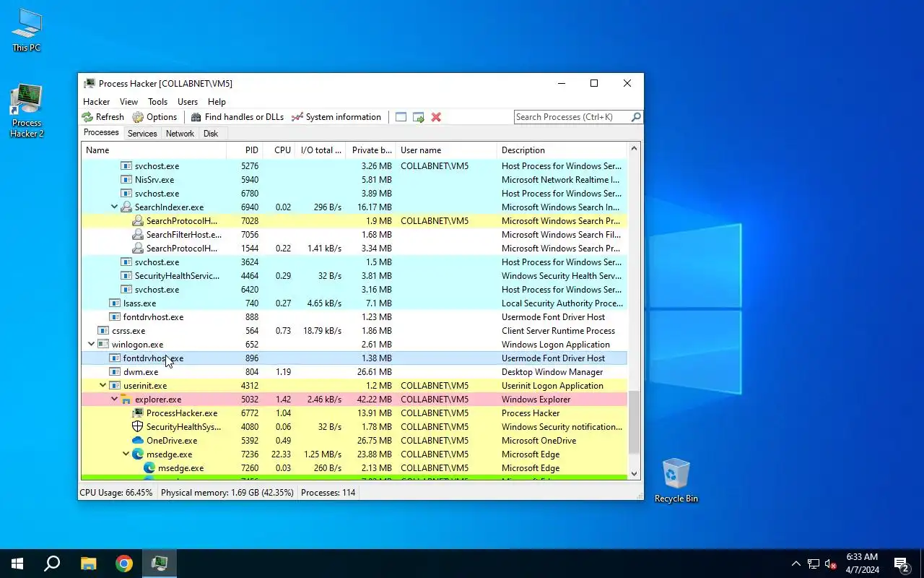Screen dimensions: 924x578
Task: Open the Tools menu
Action: (157, 102)
